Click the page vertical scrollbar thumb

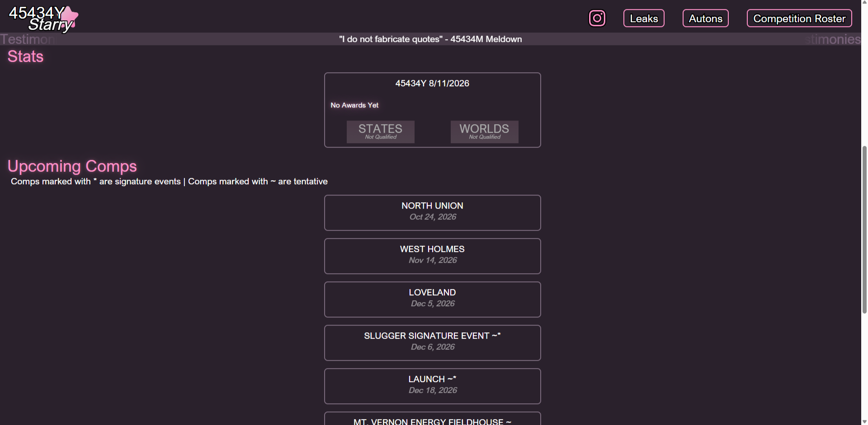864,229
